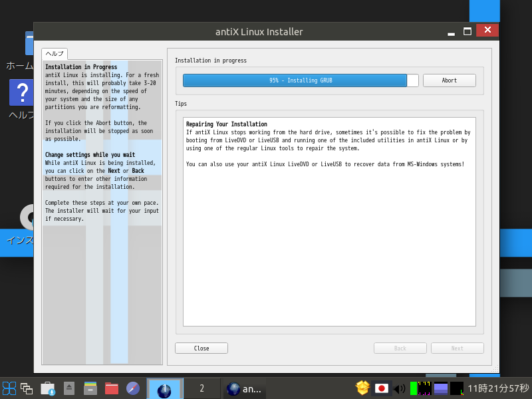This screenshot has height=399, width=532.
Task: Click the Close button in installer
Action: point(201,348)
